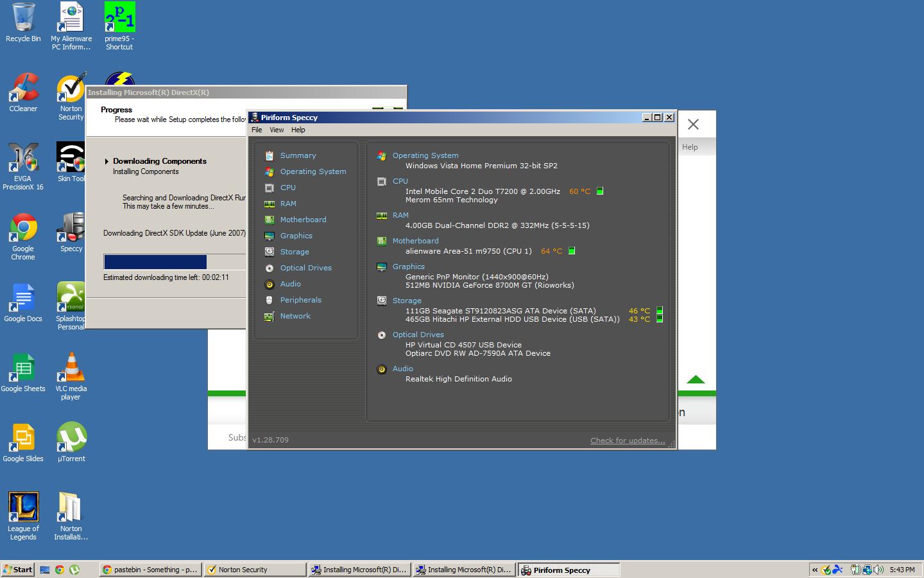Click the Seagate drive 46 °C temperature

pyautogui.click(x=639, y=311)
